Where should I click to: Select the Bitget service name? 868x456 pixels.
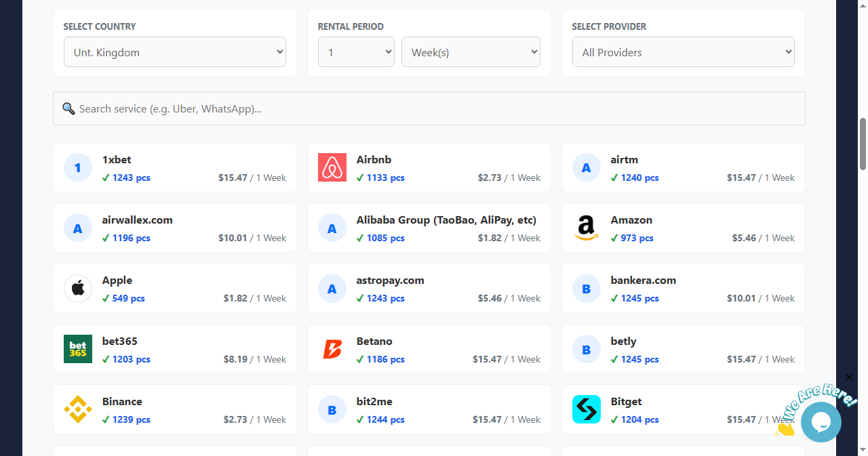pyautogui.click(x=626, y=402)
